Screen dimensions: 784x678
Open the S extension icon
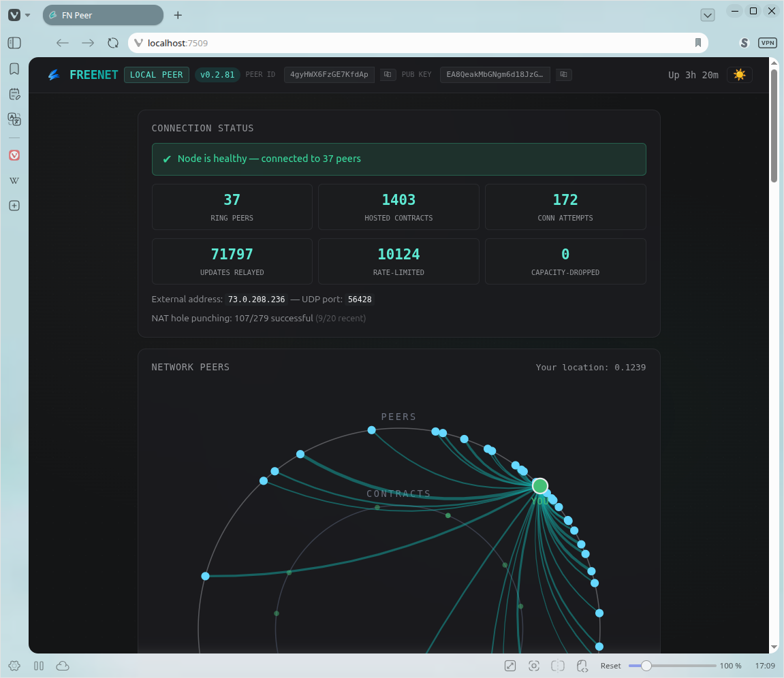tap(744, 43)
